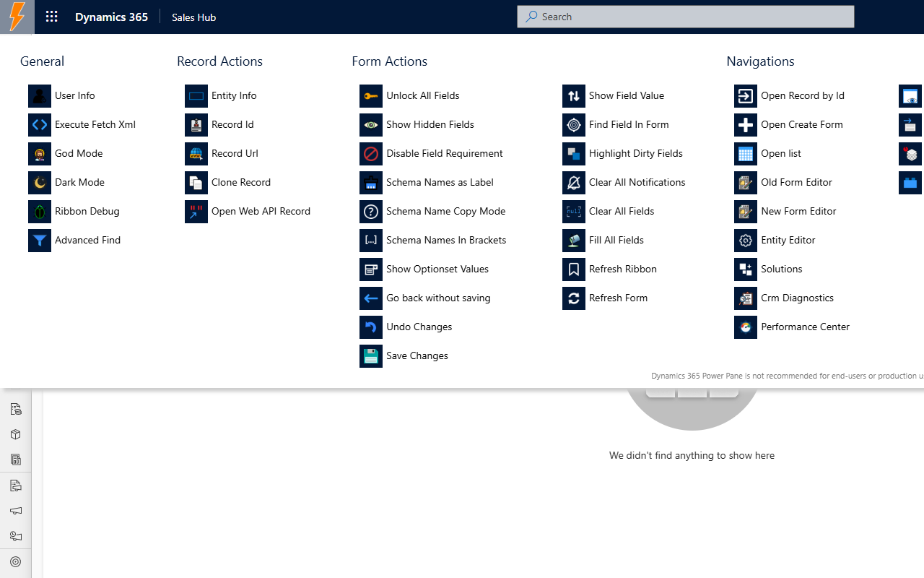
Task: Clone the current record
Action: pyautogui.click(x=241, y=182)
